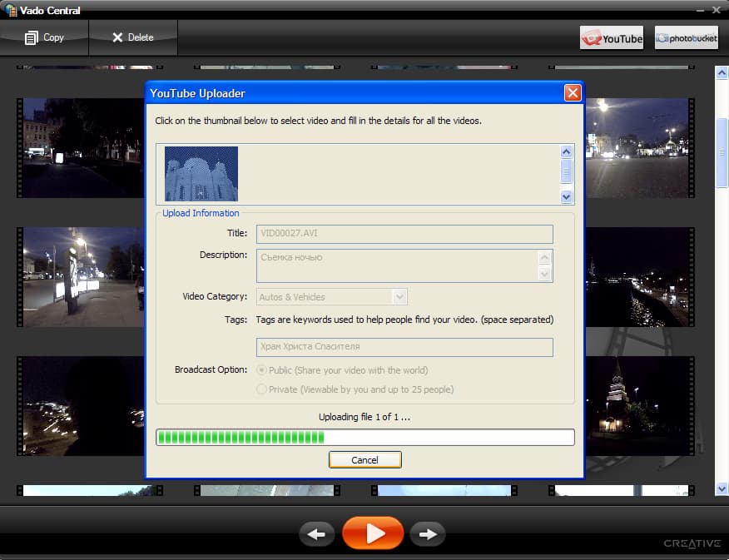Click the Description text box
The image size is (729, 560).
(x=404, y=265)
